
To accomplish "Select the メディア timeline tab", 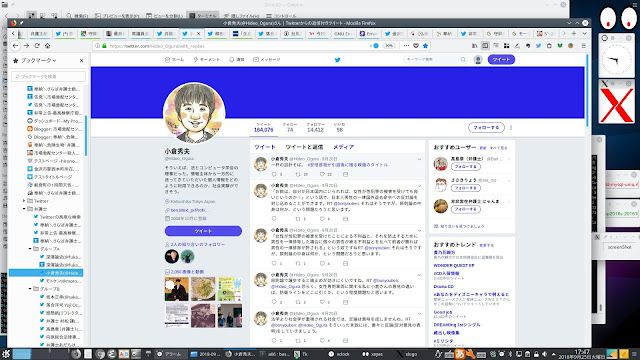I will [343, 147].
